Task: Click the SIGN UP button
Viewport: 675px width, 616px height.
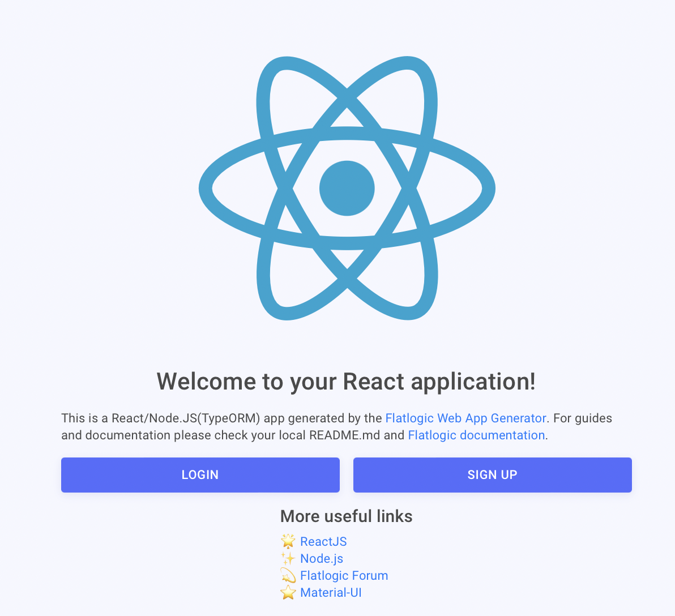Action: click(x=493, y=475)
